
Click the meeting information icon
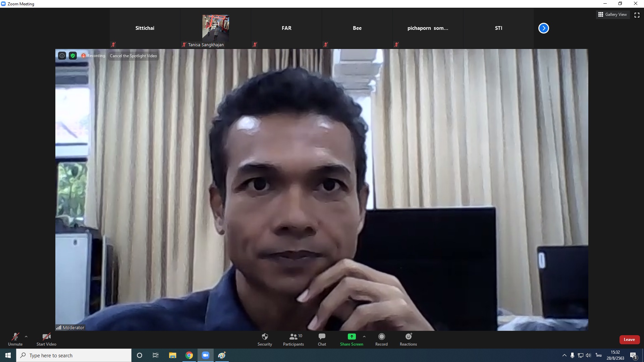pyautogui.click(x=62, y=56)
